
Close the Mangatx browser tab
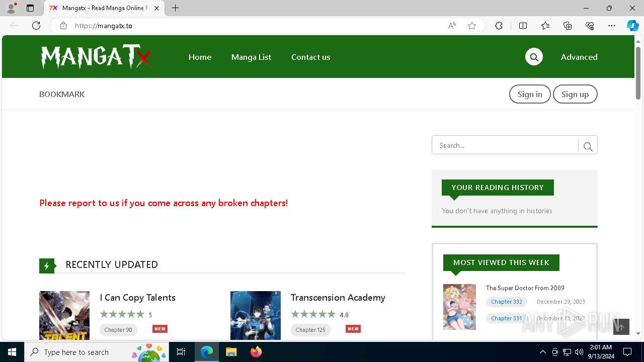coord(157,8)
